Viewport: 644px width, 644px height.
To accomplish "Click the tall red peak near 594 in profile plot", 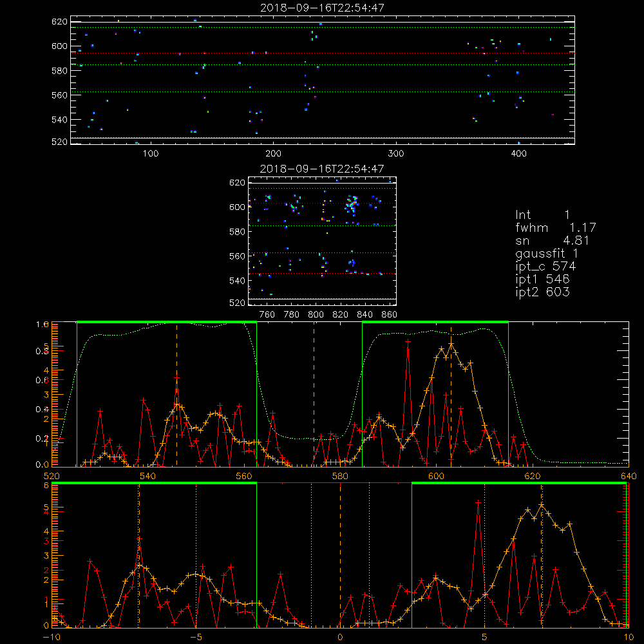I will point(408,341).
